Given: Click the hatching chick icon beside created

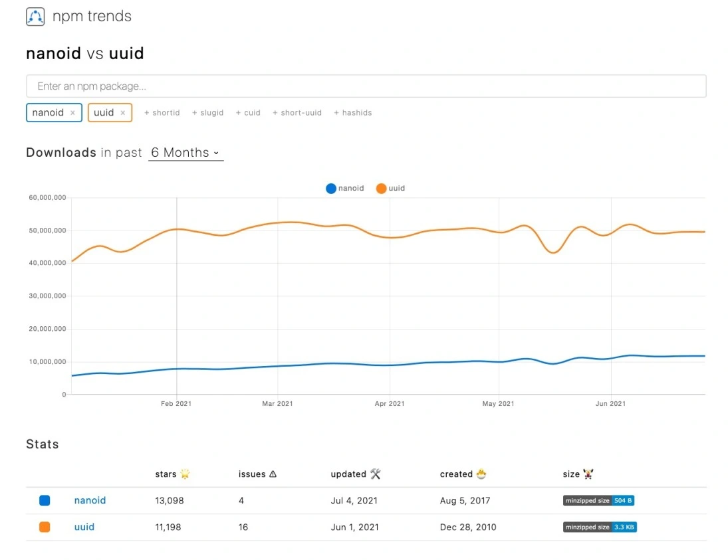Looking at the screenshot, I should (481, 474).
